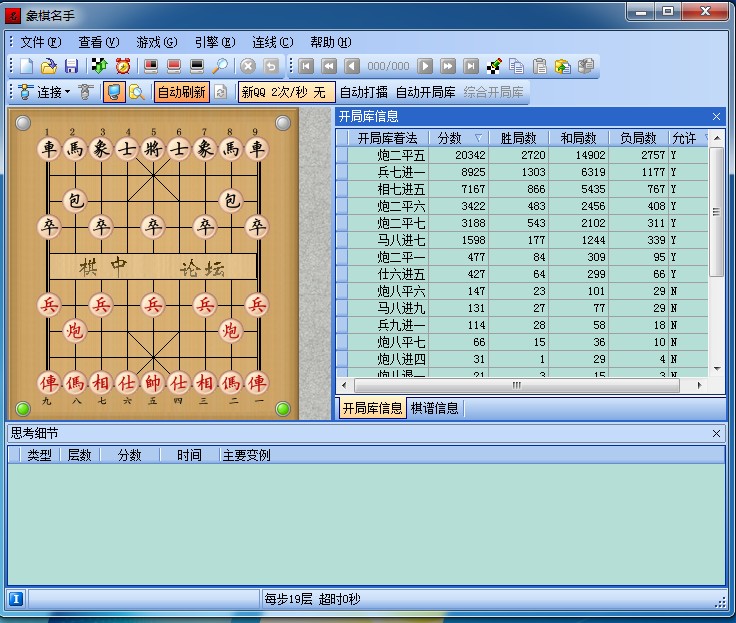Rewind several moves button
Screen dimensions: 736x623
pos(329,66)
